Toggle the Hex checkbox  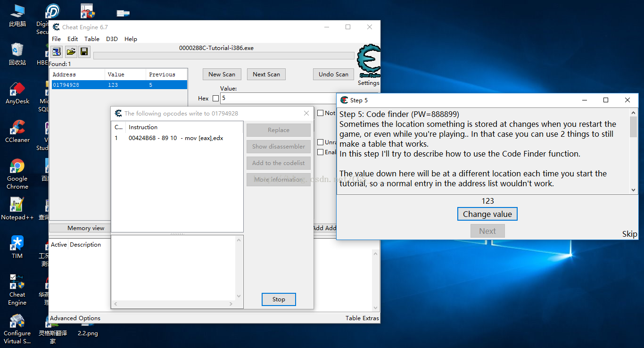216,99
